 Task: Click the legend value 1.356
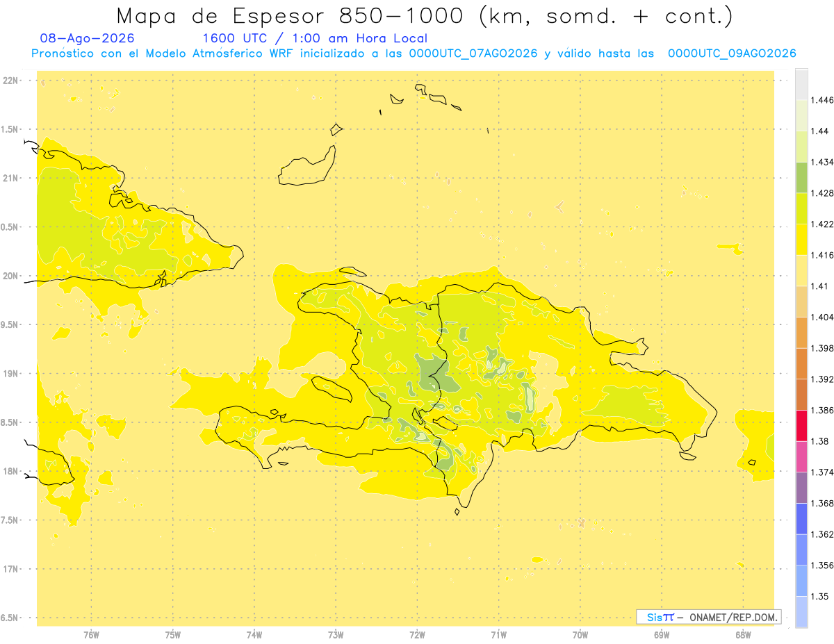[824, 565]
